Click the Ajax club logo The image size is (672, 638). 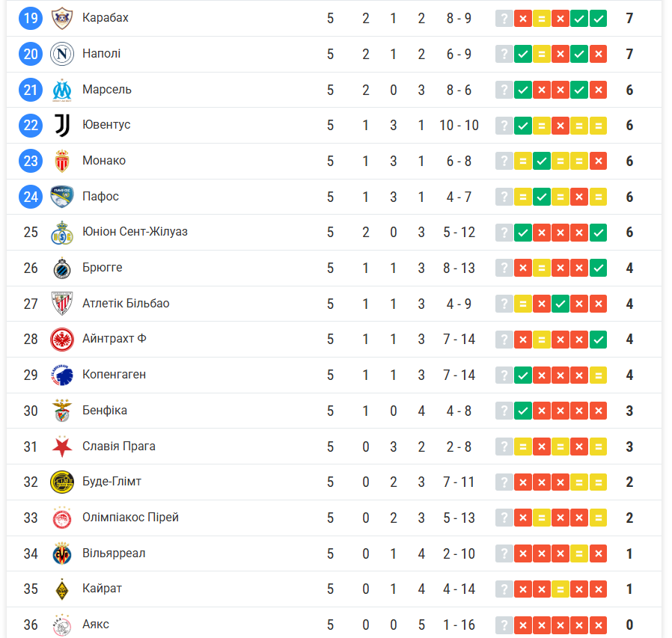61,625
